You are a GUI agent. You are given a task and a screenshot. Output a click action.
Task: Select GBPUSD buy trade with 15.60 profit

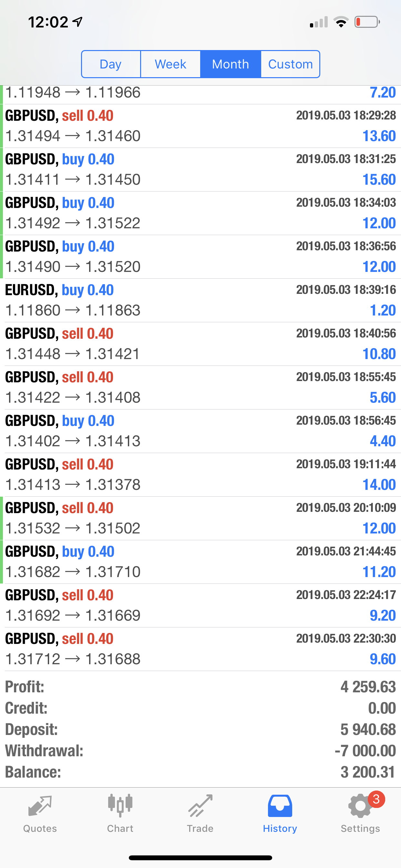[x=200, y=170]
